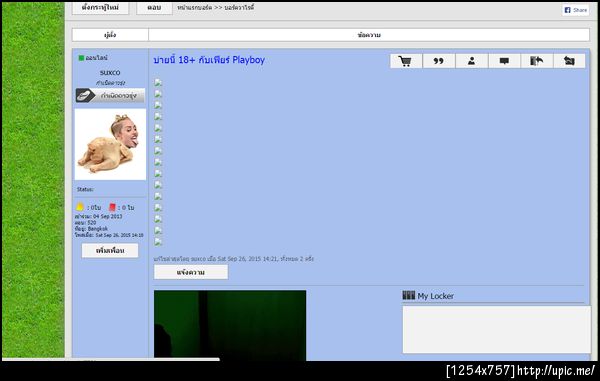The width and height of the screenshot is (600, 381).
Task: Click the join date 04 Sep 2013
Action: pyautogui.click(x=108, y=216)
